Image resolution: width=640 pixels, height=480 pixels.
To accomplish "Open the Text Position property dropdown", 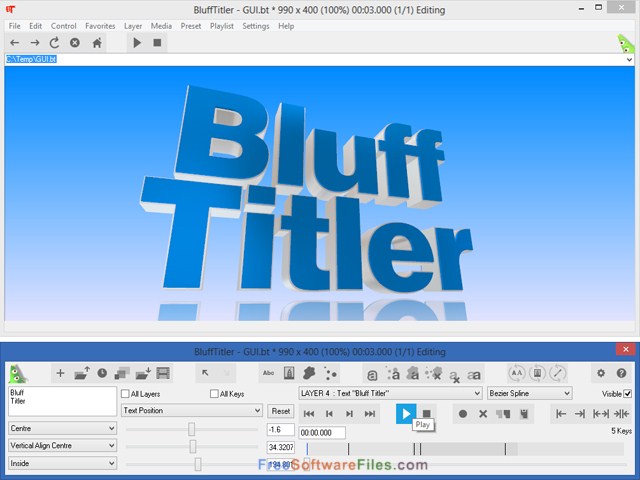I will tap(191, 410).
